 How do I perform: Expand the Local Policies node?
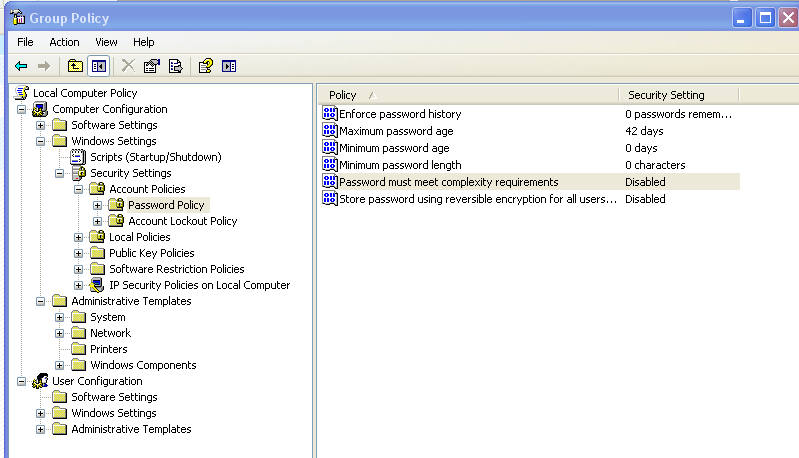pos(78,237)
